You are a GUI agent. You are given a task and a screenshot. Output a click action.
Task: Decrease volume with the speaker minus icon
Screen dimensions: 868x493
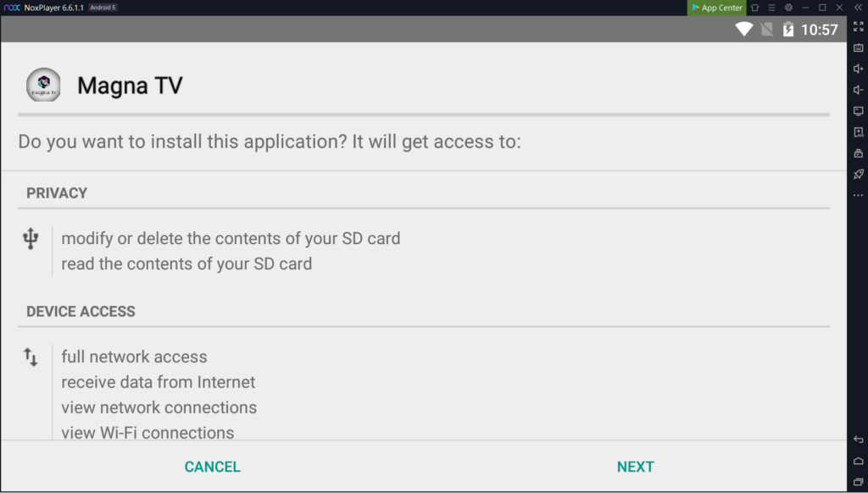click(x=858, y=90)
